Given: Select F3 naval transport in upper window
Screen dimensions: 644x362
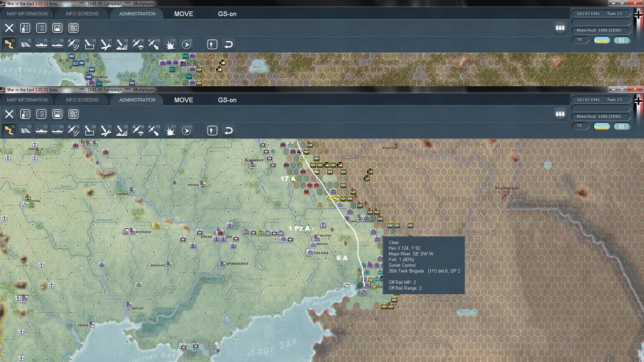Looking at the screenshot, I should pyautogui.click(x=41, y=44).
